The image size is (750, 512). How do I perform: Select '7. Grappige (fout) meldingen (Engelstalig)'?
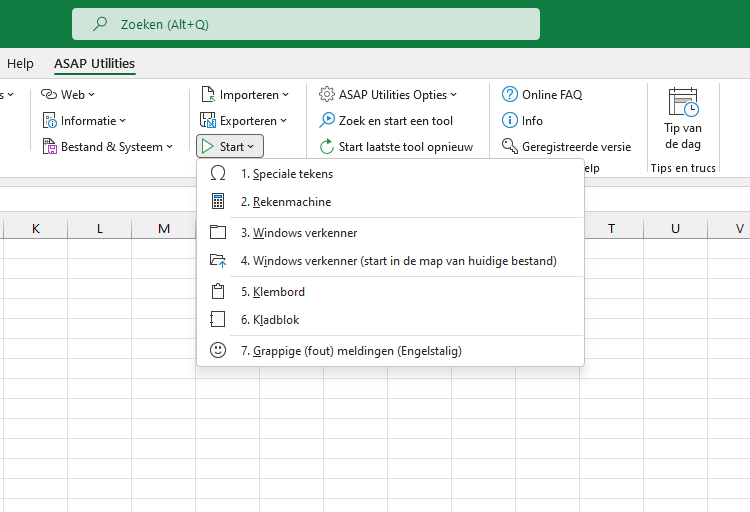tap(390, 350)
